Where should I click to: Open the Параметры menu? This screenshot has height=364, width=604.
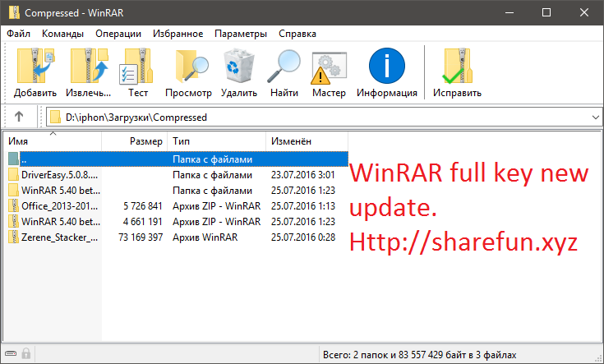(x=241, y=34)
